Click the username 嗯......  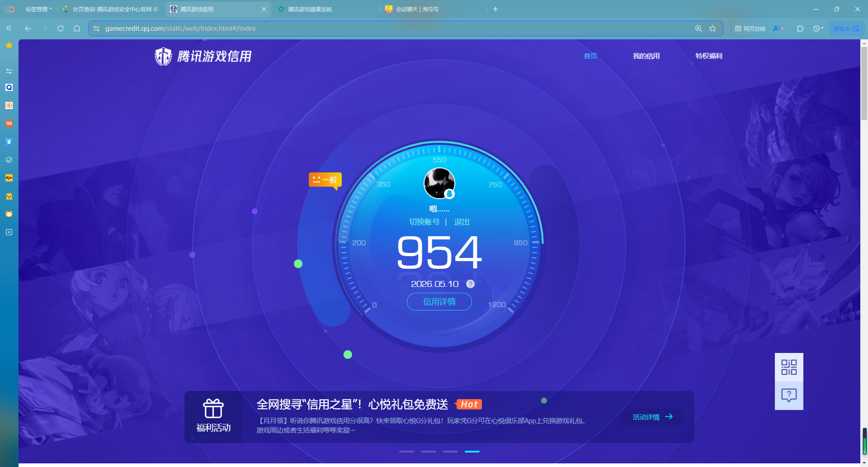coord(439,209)
